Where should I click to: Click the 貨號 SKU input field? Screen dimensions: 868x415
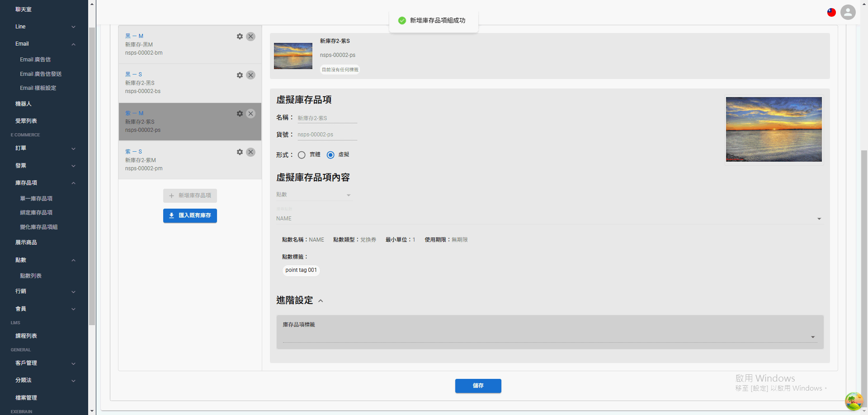click(327, 135)
